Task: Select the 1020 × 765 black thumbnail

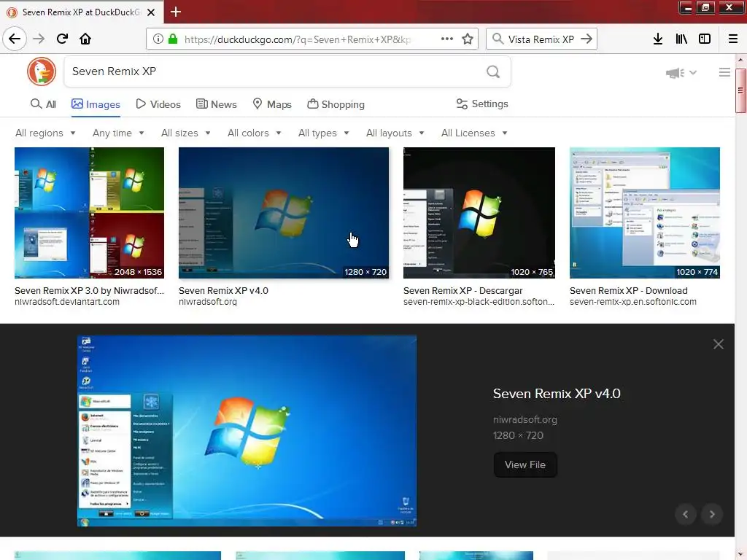Action: [x=479, y=213]
